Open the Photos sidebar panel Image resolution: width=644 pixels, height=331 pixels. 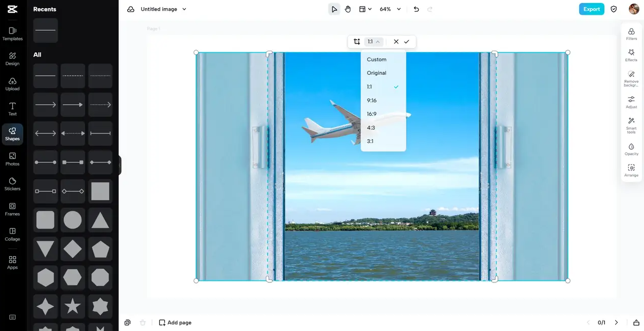[x=13, y=159]
